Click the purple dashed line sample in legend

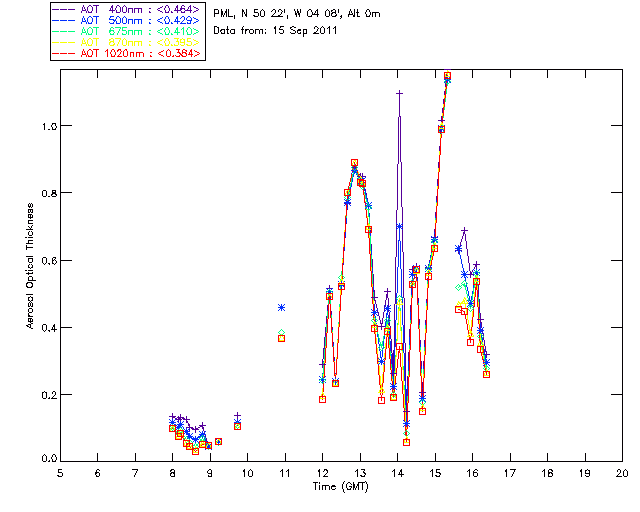point(64,9)
